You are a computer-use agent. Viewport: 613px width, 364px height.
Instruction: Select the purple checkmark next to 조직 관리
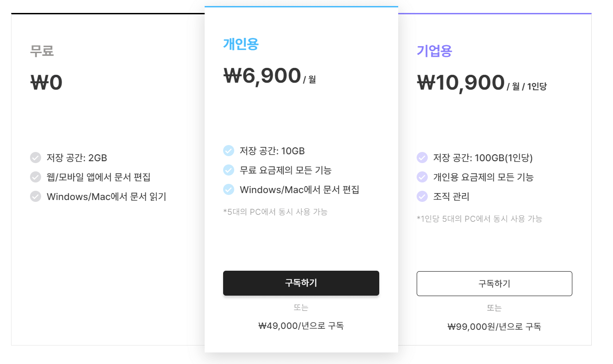(422, 196)
